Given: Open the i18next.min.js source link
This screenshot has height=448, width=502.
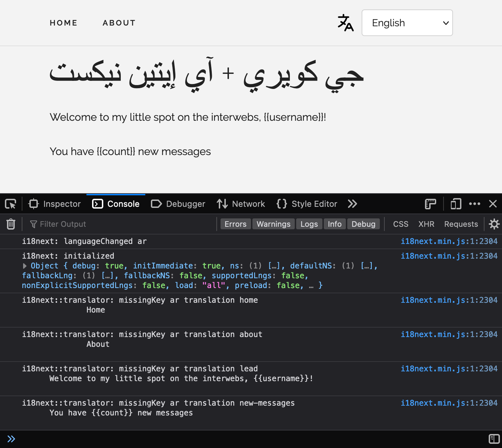Looking at the screenshot, I should (x=449, y=241).
